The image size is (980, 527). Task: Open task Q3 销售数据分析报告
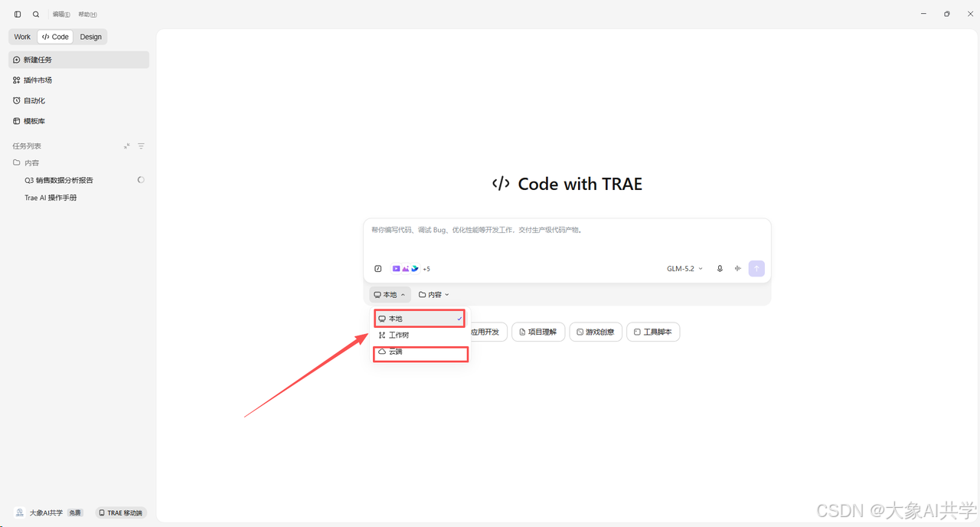[59, 181]
